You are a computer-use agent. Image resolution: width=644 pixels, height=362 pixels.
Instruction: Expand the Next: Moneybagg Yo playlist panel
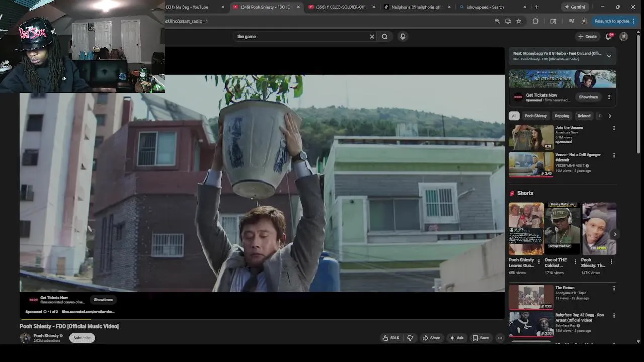[x=609, y=56]
